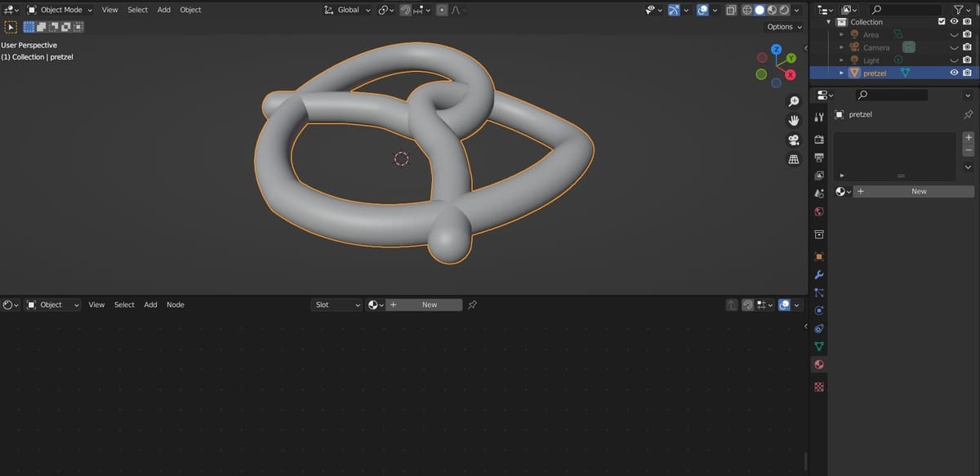The width and height of the screenshot is (980, 476).
Task: Open the Scene properties tab
Action: [819, 194]
